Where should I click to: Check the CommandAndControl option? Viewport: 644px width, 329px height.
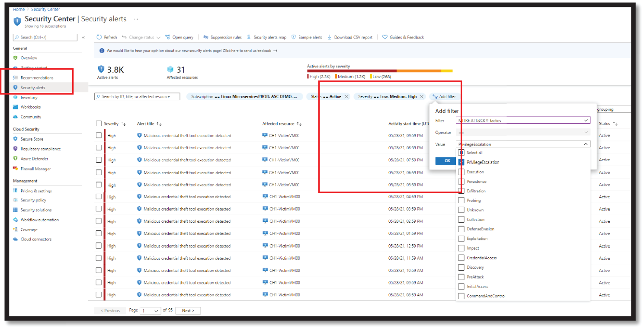tap(461, 296)
